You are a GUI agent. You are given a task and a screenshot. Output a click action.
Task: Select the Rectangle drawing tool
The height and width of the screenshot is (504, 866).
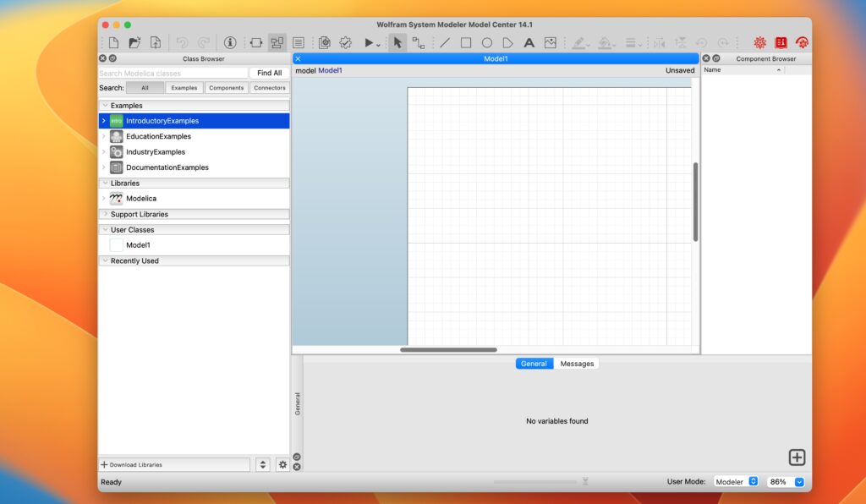click(x=464, y=42)
